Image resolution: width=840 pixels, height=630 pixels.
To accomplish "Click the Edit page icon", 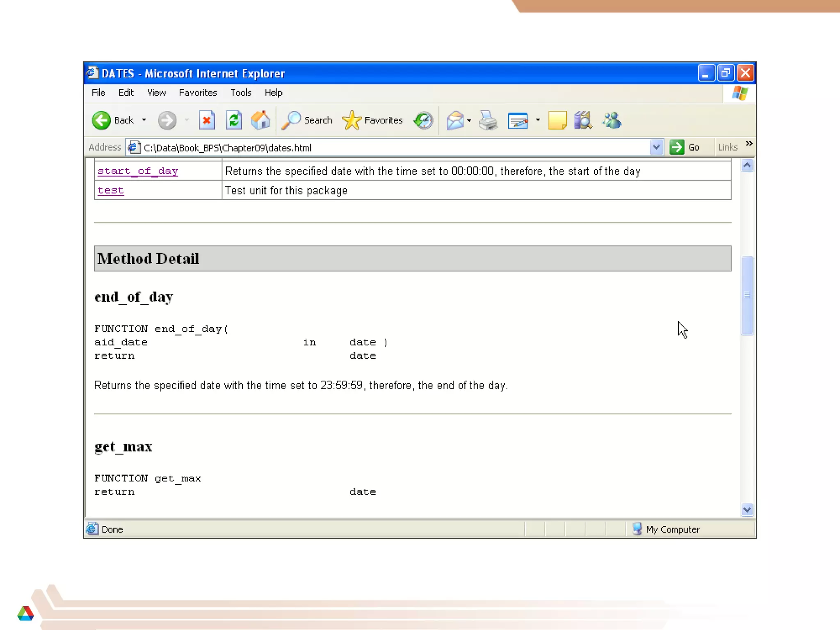I will pos(518,121).
